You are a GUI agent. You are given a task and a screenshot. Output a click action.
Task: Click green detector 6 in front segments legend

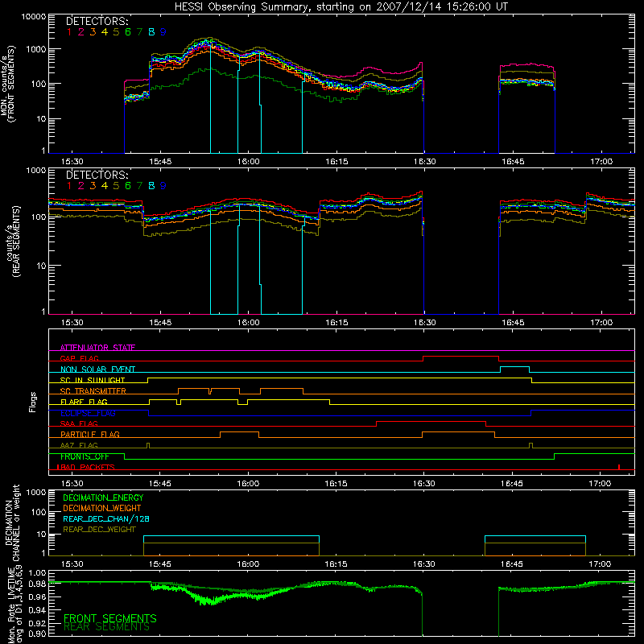128,32
